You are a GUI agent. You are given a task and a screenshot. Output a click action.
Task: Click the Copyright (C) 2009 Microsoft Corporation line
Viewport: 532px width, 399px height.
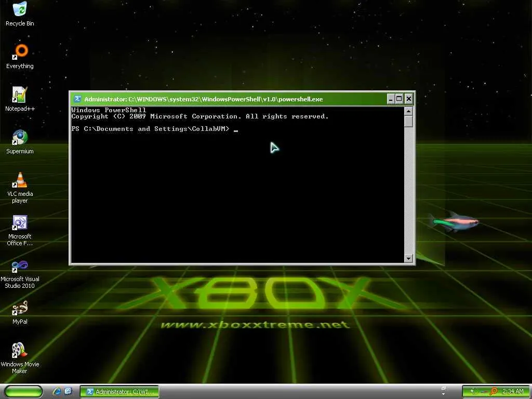[x=200, y=116]
